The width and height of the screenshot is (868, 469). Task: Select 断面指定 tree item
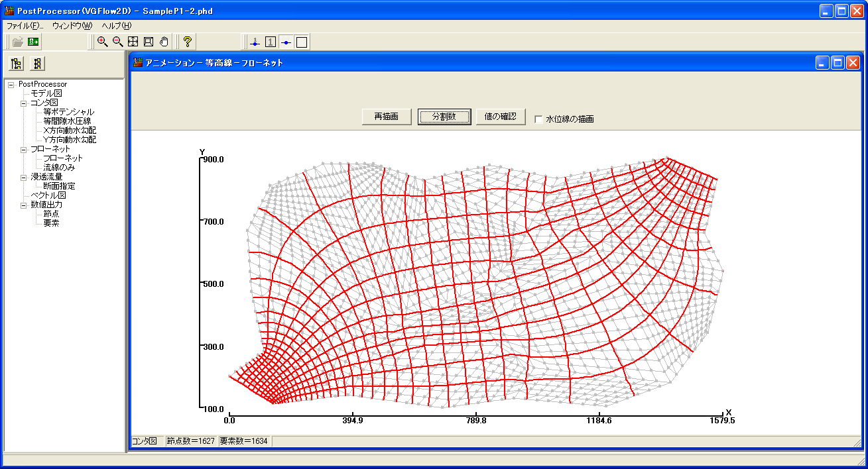[x=59, y=186]
